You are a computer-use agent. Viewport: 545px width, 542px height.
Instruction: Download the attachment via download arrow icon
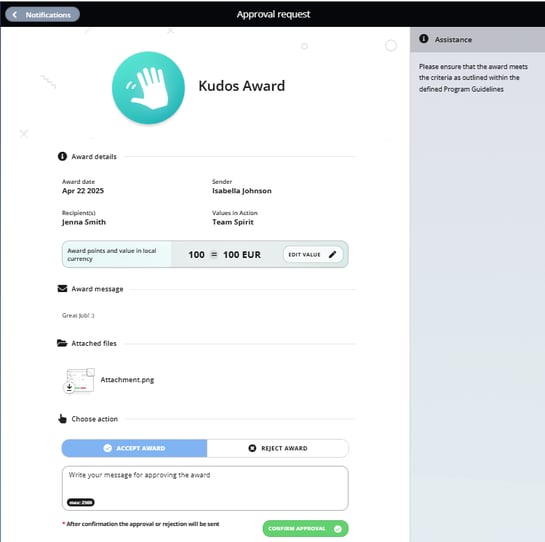click(69, 387)
